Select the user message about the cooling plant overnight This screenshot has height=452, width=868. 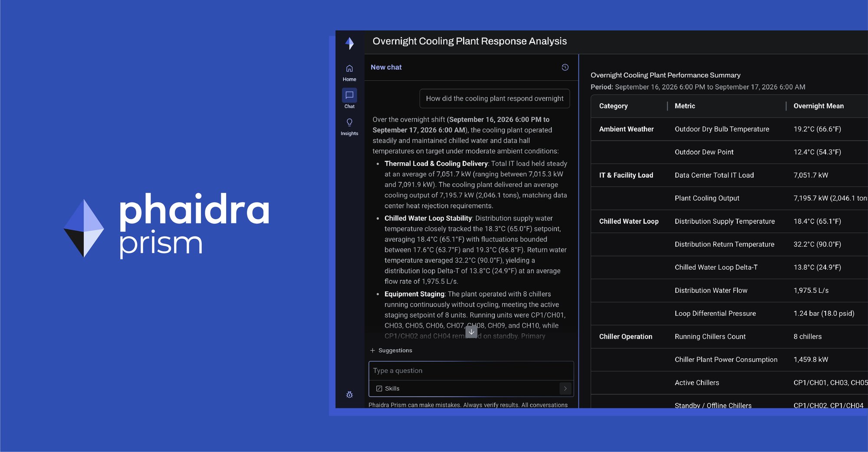[x=495, y=98]
